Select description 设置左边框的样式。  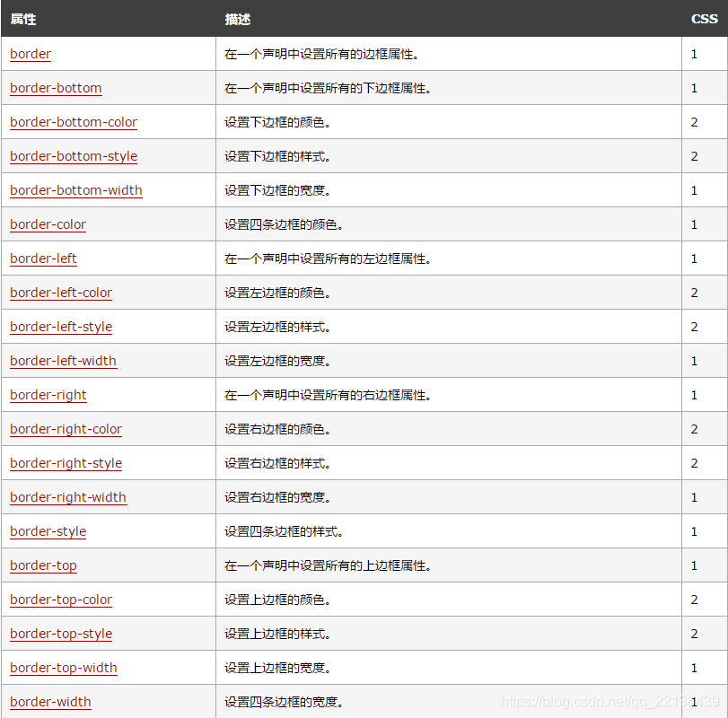[x=277, y=328]
